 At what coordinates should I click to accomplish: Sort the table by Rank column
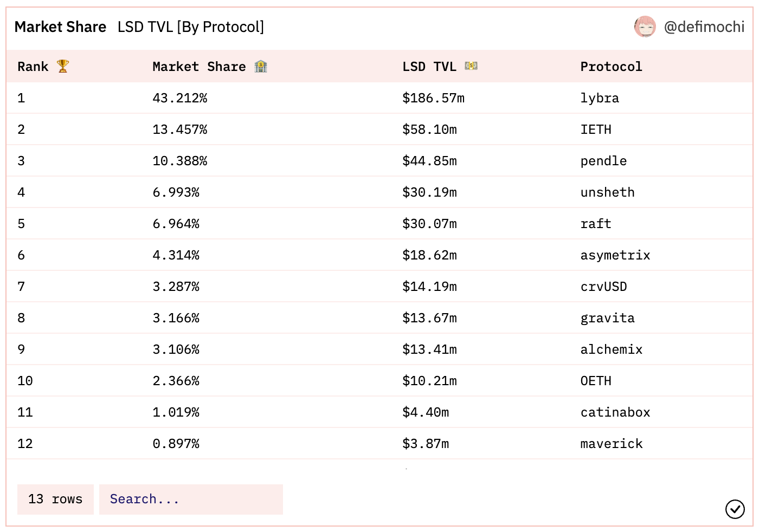click(33, 66)
